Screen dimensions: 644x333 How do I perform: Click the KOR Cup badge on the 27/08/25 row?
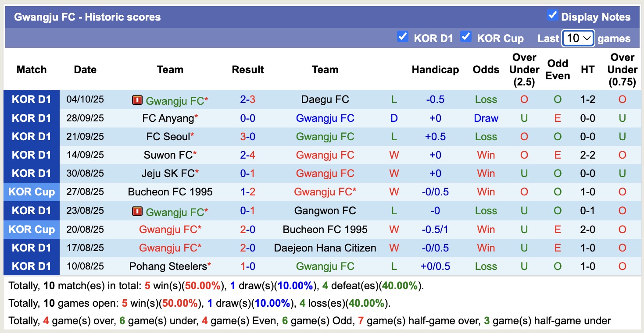[31, 192]
